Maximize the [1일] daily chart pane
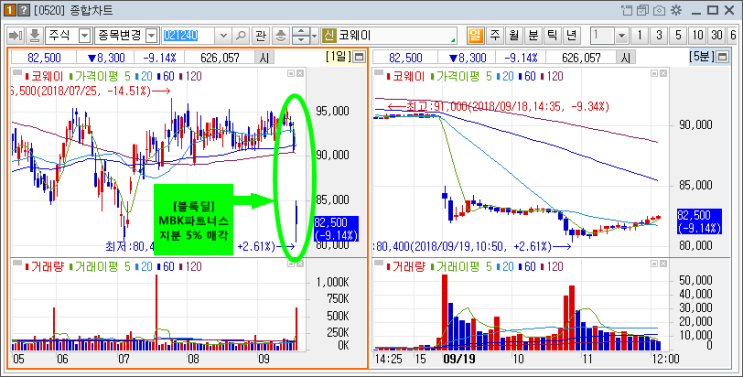This screenshot has width=743, height=377. (x=360, y=57)
